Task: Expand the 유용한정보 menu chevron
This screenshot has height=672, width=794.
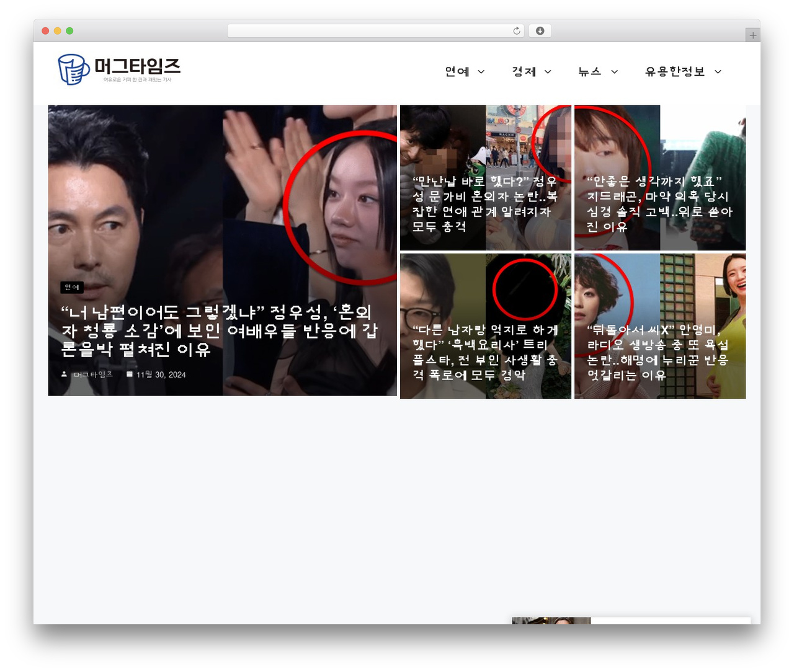Action: [718, 72]
